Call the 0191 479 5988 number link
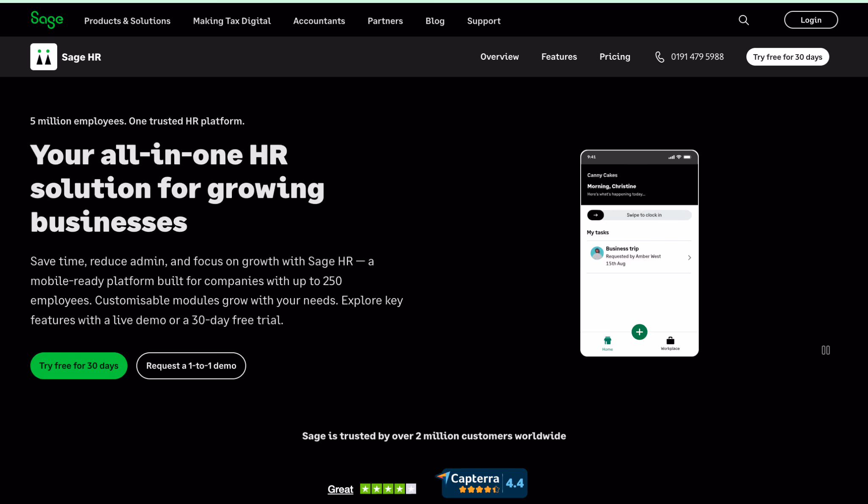The image size is (868, 504). click(697, 57)
